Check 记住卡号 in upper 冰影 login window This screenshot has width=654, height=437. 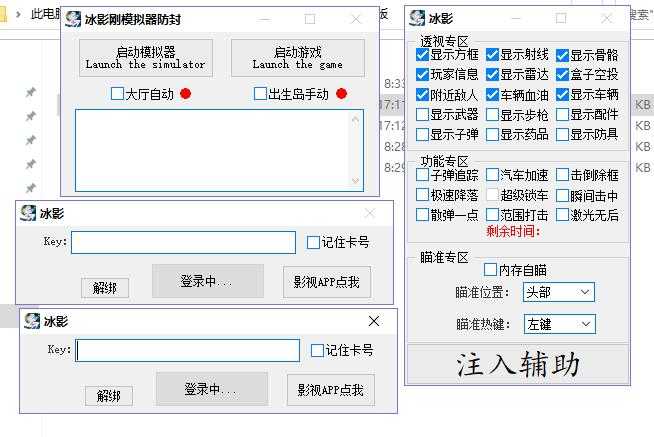coord(313,242)
